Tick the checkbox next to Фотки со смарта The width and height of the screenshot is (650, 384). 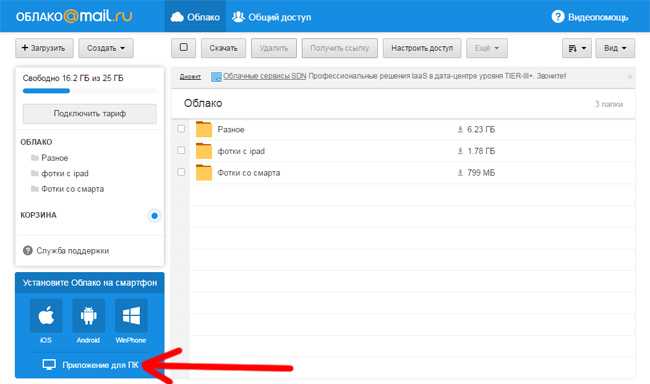pyautogui.click(x=181, y=172)
